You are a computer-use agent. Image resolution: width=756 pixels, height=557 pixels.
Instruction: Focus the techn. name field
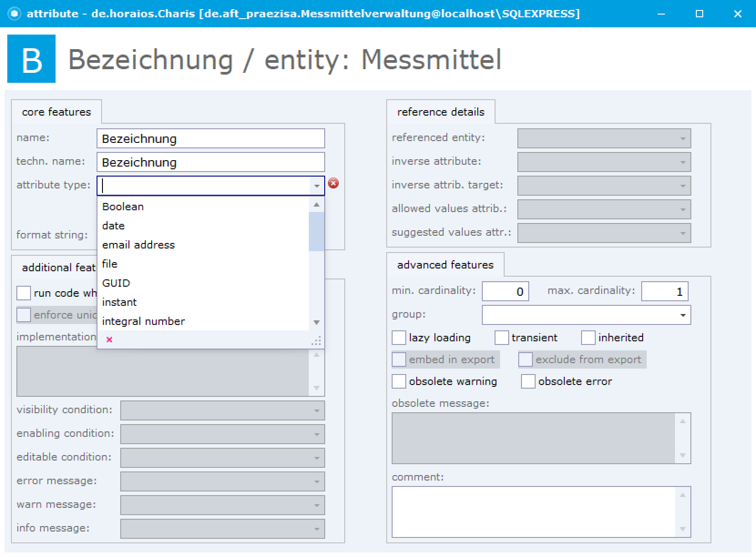coord(210,162)
